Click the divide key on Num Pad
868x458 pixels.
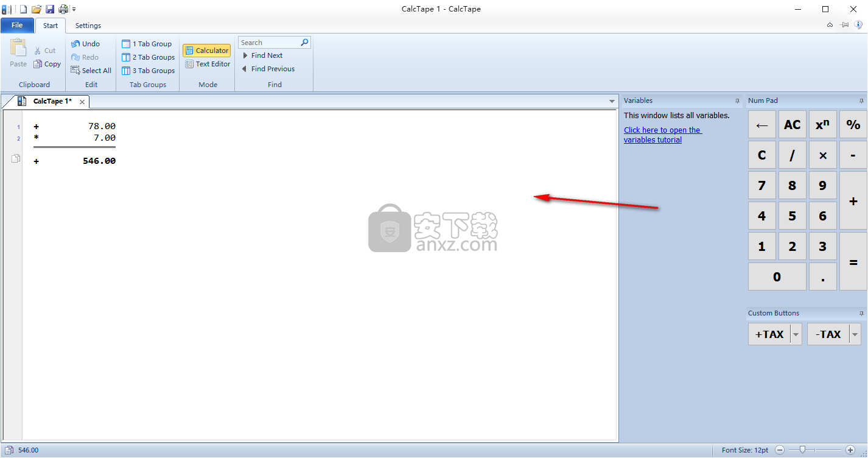click(792, 155)
